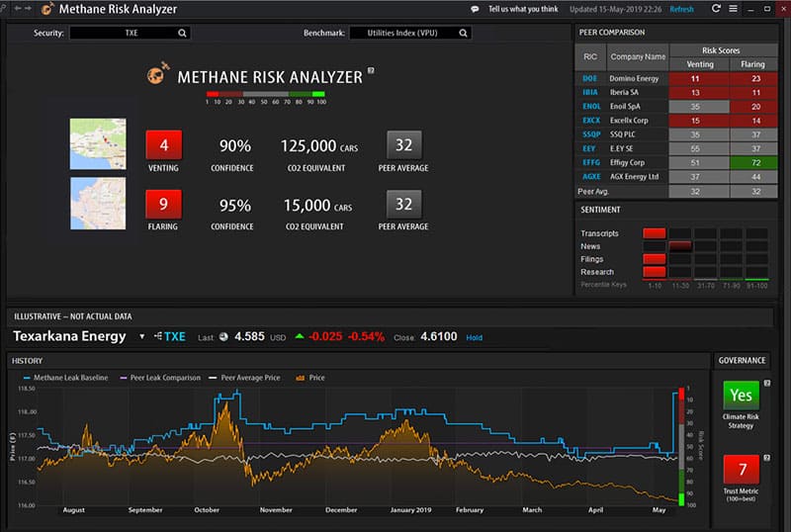This screenshot has height=532, width=791.
Task: Open the 'Tell us what you think' link
Action: tap(523, 9)
